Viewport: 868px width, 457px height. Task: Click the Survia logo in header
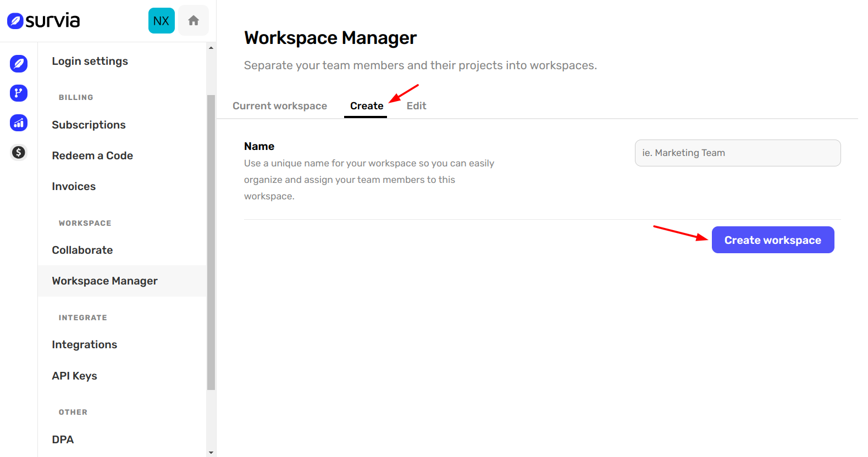[43, 21]
